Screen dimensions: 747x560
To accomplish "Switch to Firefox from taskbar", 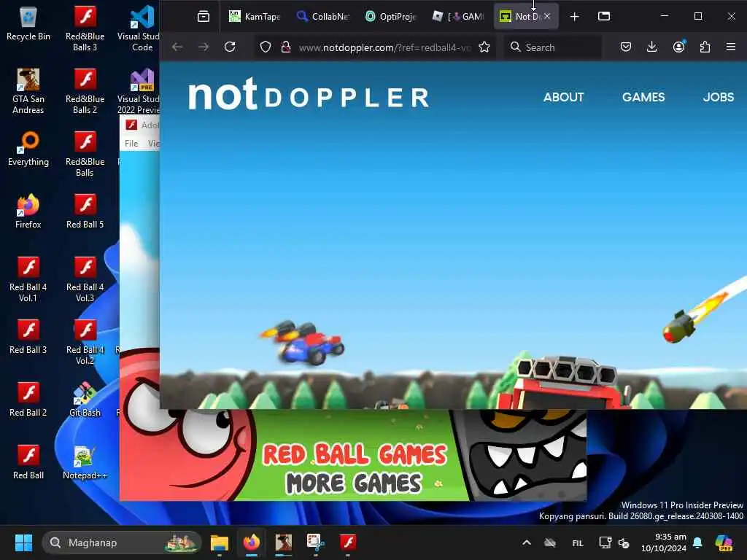I will pyautogui.click(x=252, y=542).
